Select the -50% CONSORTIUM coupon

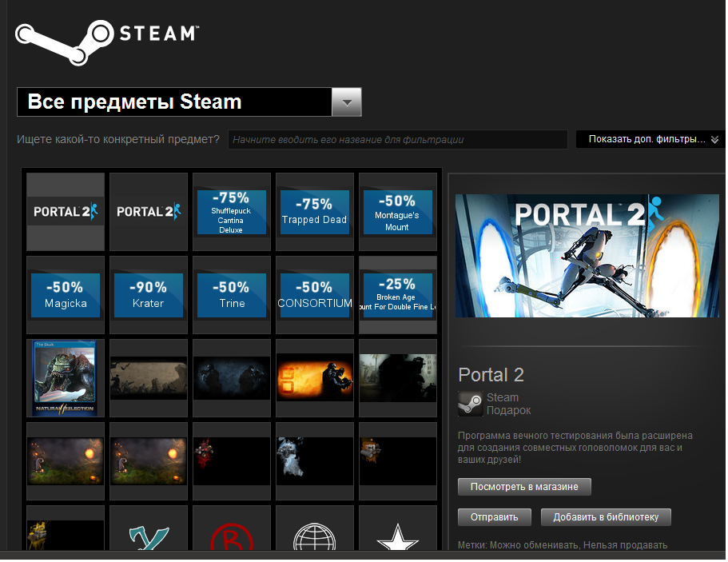tap(315, 295)
